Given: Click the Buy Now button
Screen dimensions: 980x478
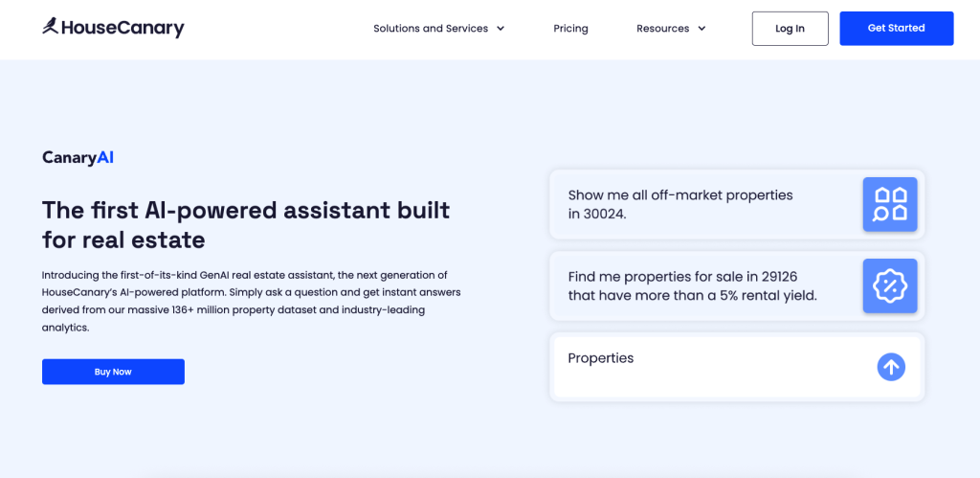Looking at the screenshot, I should pos(113,372).
